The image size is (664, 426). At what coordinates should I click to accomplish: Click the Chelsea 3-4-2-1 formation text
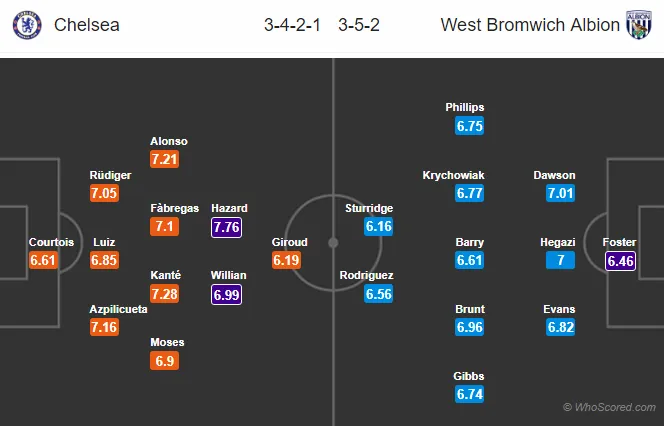pyautogui.click(x=293, y=25)
